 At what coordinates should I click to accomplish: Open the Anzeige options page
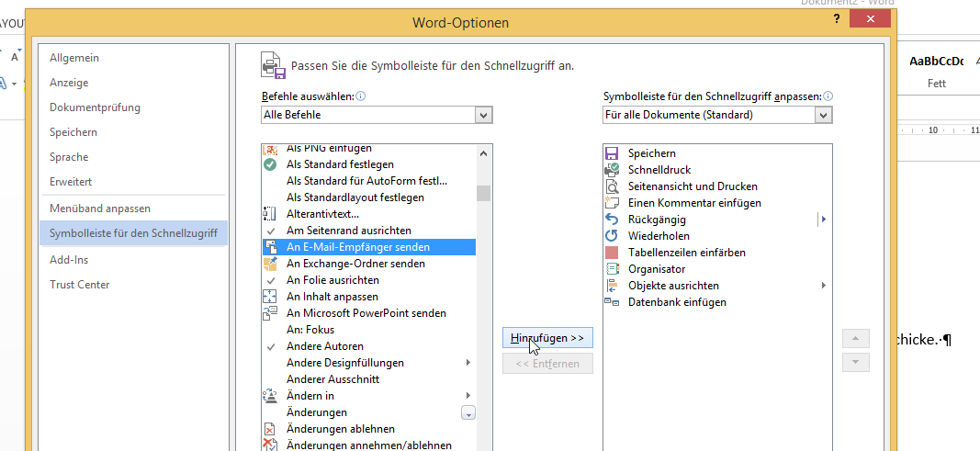(134, 83)
